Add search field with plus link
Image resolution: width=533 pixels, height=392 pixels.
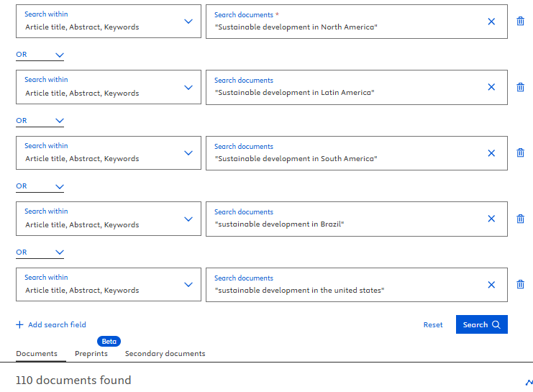click(51, 325)
